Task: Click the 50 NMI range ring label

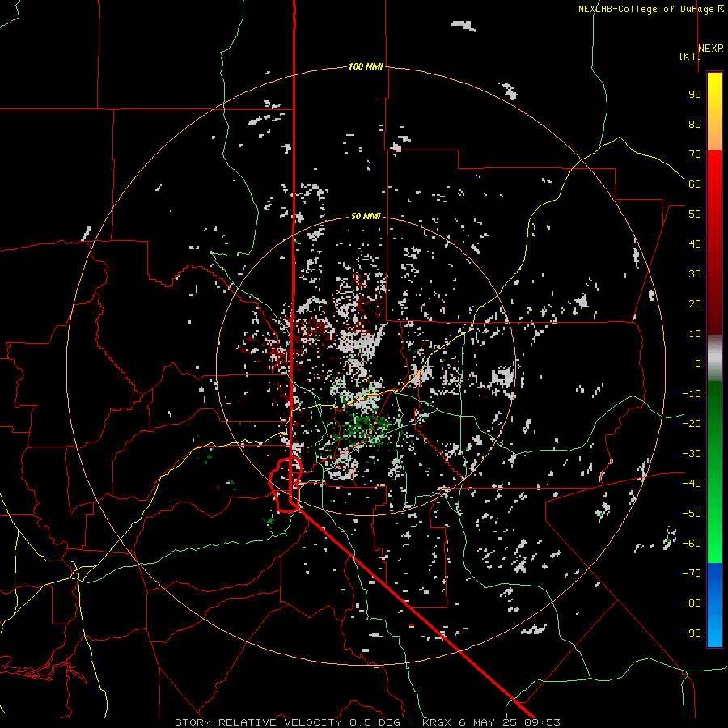Action: [366, 216]
